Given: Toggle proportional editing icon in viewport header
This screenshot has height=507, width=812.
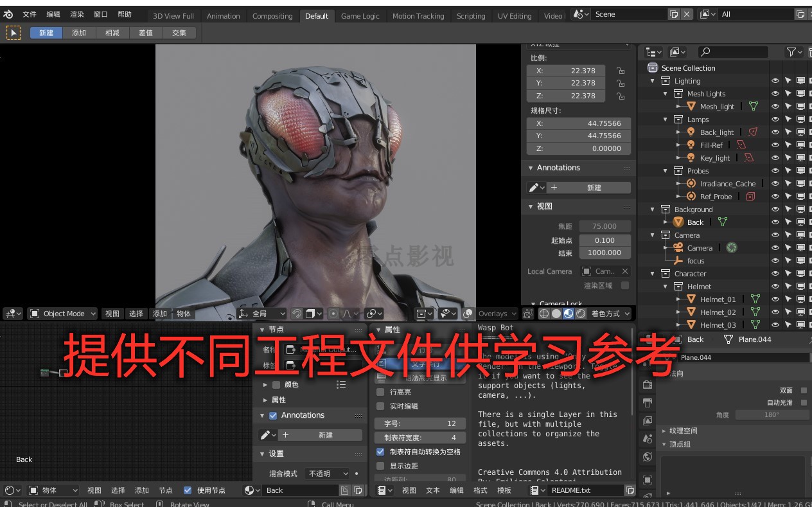Looking at the screenshot, I should [333, 314].
